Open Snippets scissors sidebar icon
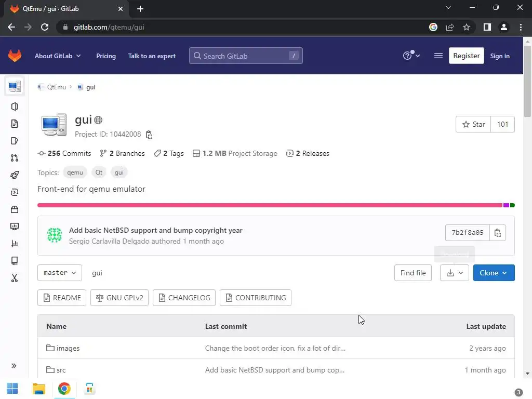 click(14, 278)
